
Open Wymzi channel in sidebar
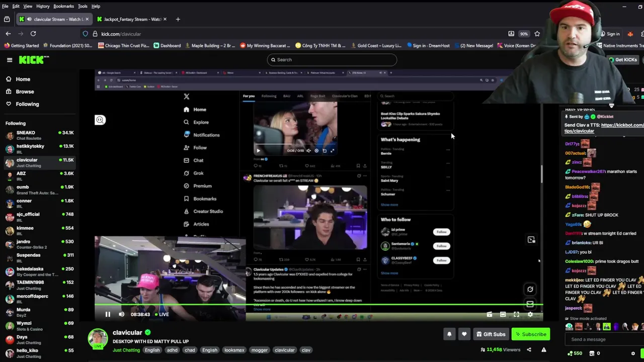[x=39, y=326]
